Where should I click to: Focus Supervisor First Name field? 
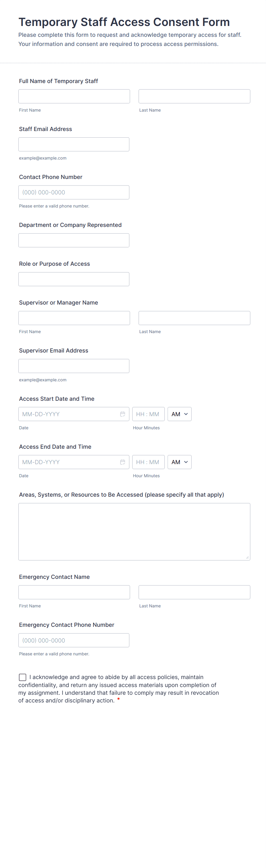(x=74, y=318)
